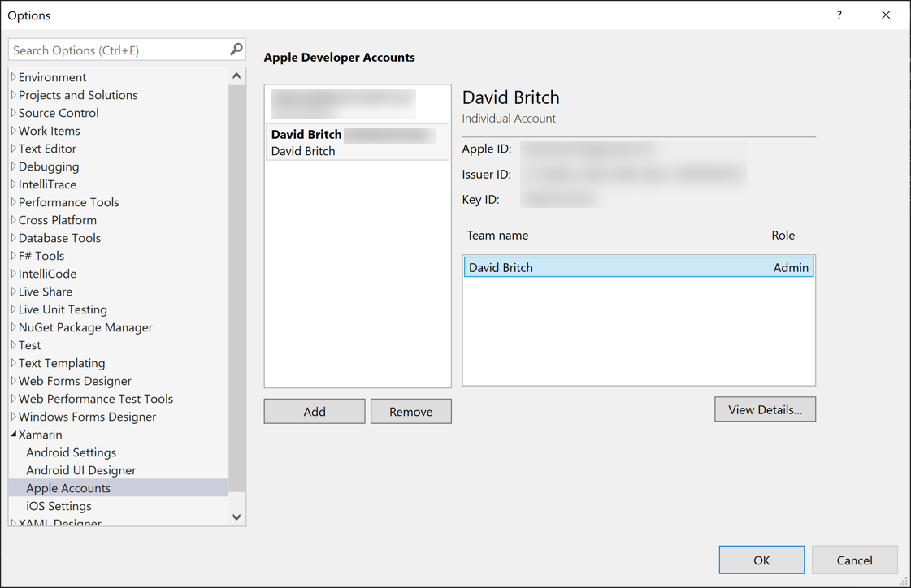Click the scrollbar up arrow
911x588 pixels.
pos(236,75)
